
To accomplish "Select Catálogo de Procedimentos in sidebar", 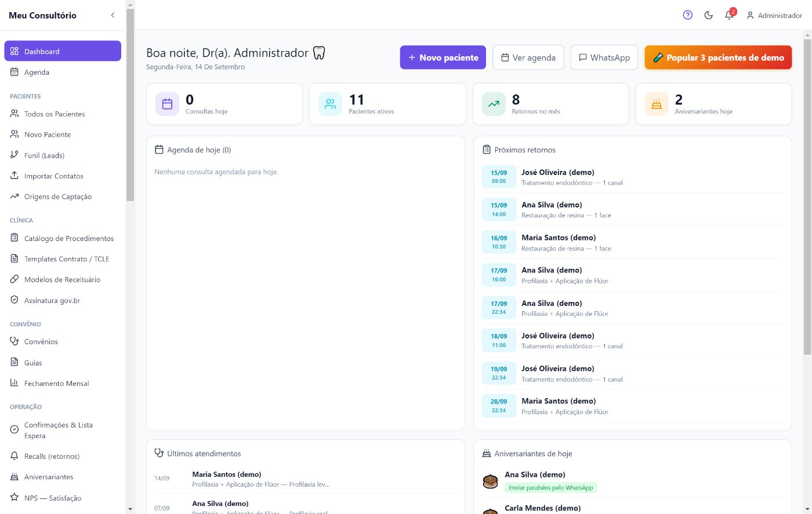I will tap(63, 238).
